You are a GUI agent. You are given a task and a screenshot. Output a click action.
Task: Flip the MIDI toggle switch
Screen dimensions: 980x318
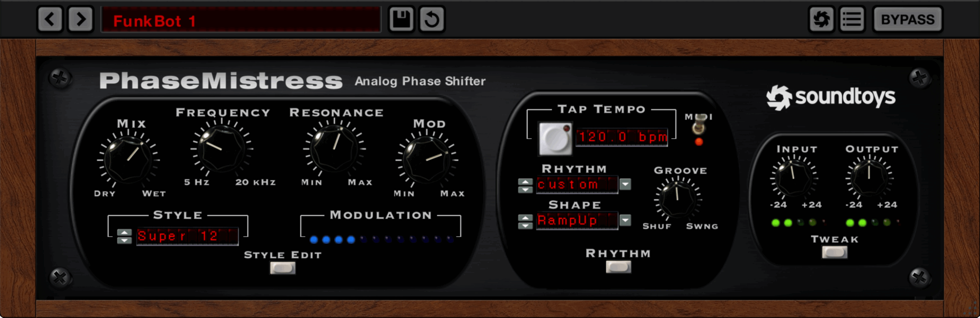(699, 126)
